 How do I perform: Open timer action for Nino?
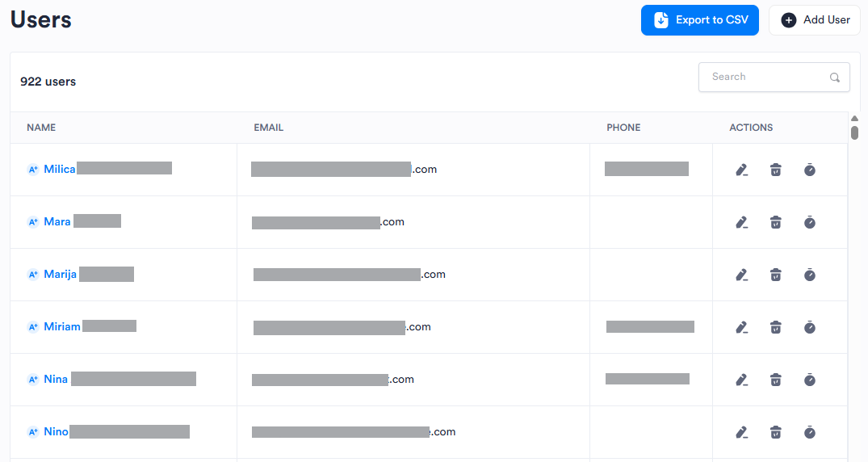(x=809, y=432)
